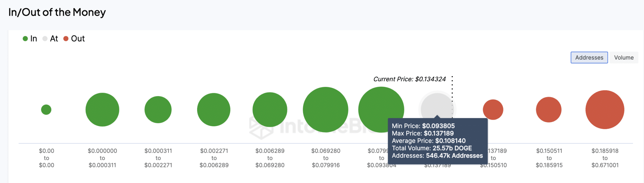Click the bubble above $0.069280 to $0.079916
Image resolution: width=644 pixels, height=183 pixels.
coord(325,110)
